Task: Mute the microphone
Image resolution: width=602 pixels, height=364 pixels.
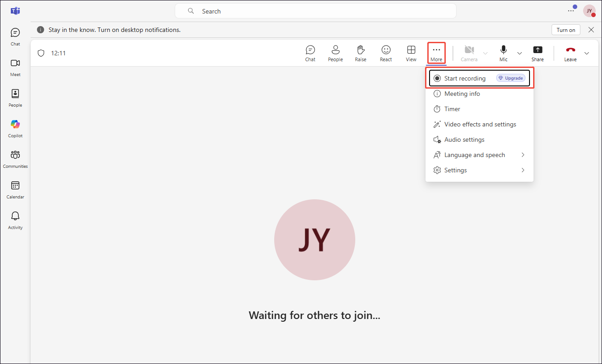Action: click(x=503, y=53)
